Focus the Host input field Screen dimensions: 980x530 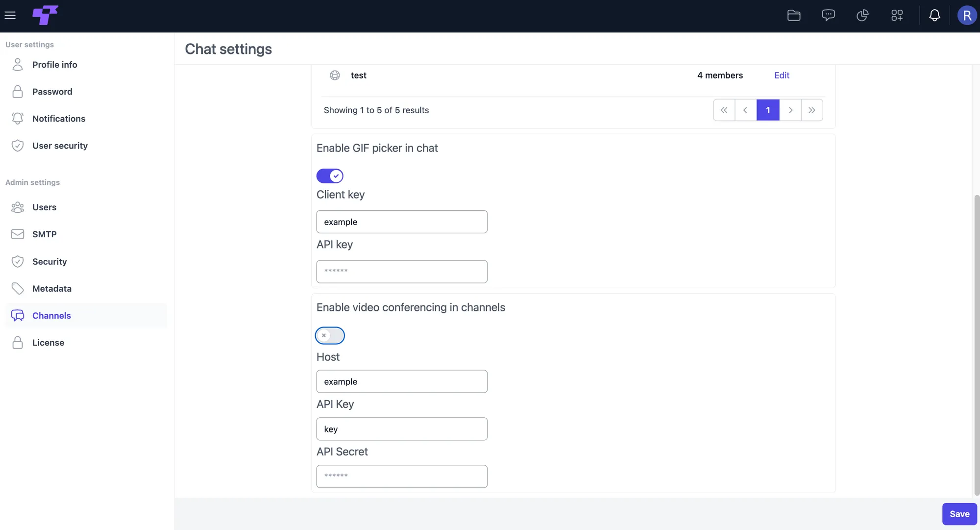(x=402, y=381)
